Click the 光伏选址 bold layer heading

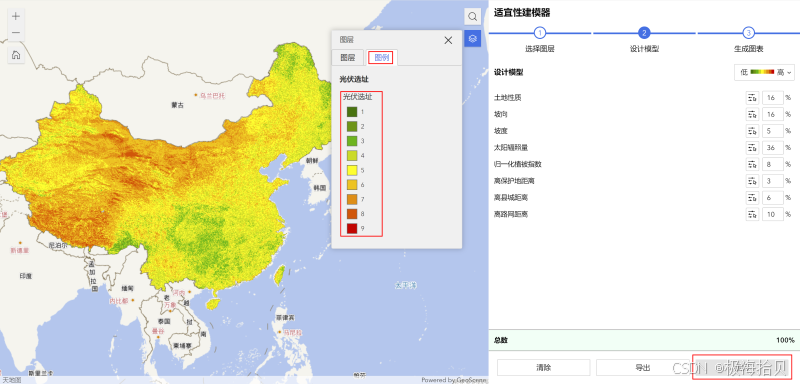[354, 80]
